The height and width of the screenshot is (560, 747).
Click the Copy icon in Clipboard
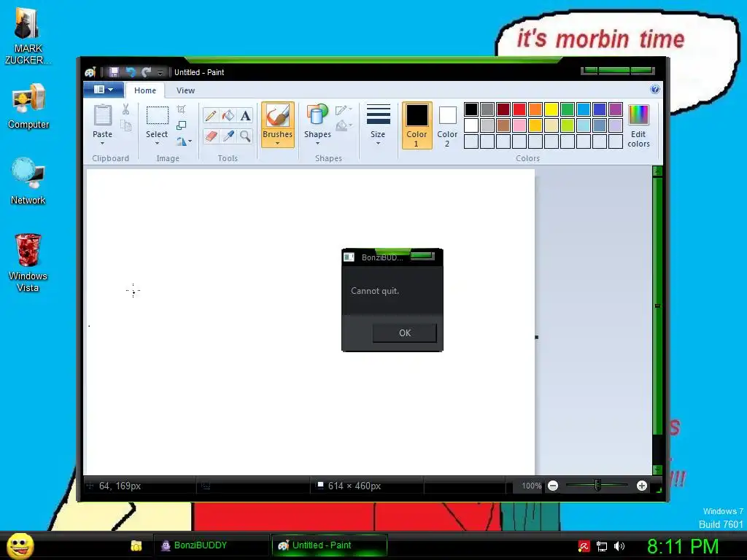click(x=125, y=125)
